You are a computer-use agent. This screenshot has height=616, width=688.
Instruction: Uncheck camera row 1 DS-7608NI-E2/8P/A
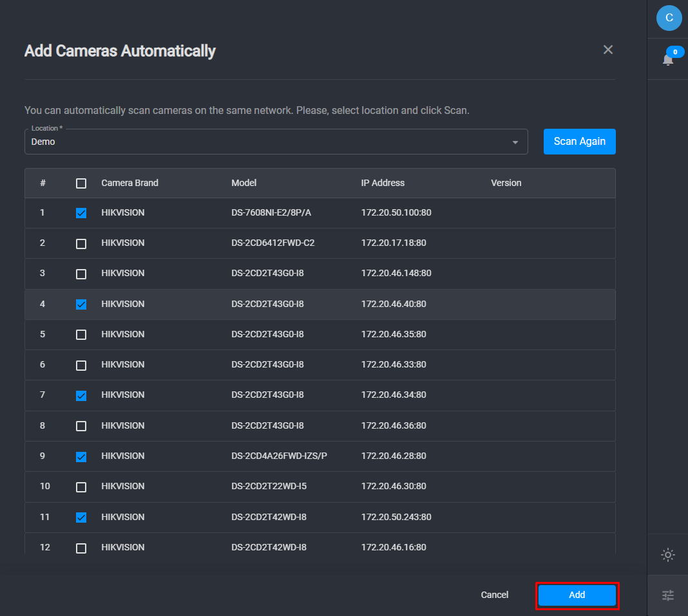click(x=81, y=213)
